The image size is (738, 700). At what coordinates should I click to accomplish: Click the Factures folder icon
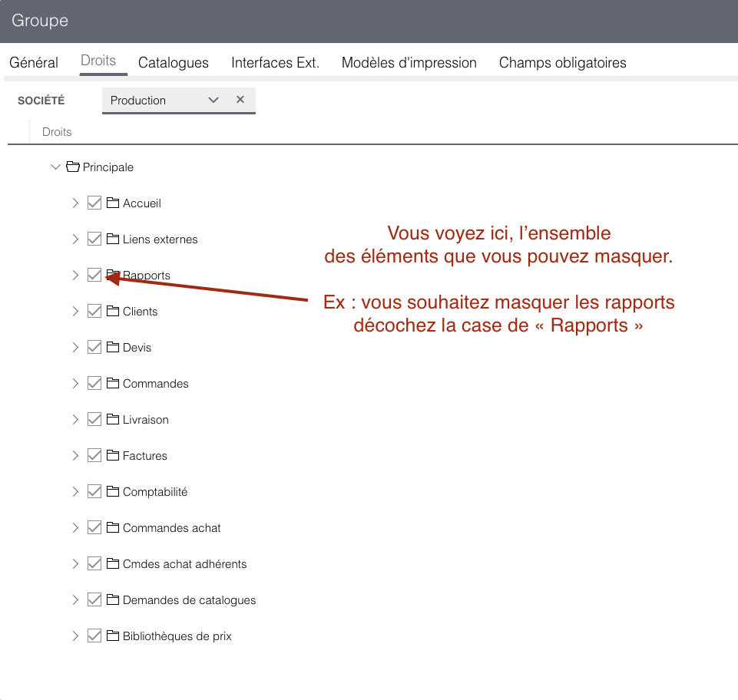(112, 455)
